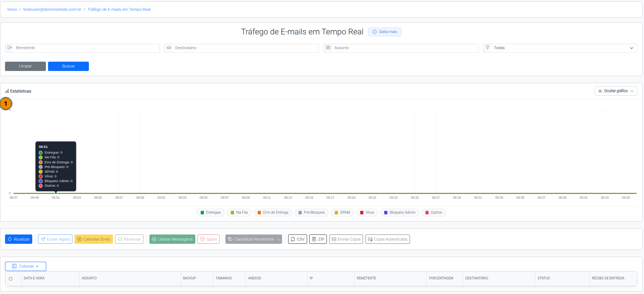Click Tráfego de E-mails breadcrumb link
The image size is (644, 294).
[x=119, y=9]
